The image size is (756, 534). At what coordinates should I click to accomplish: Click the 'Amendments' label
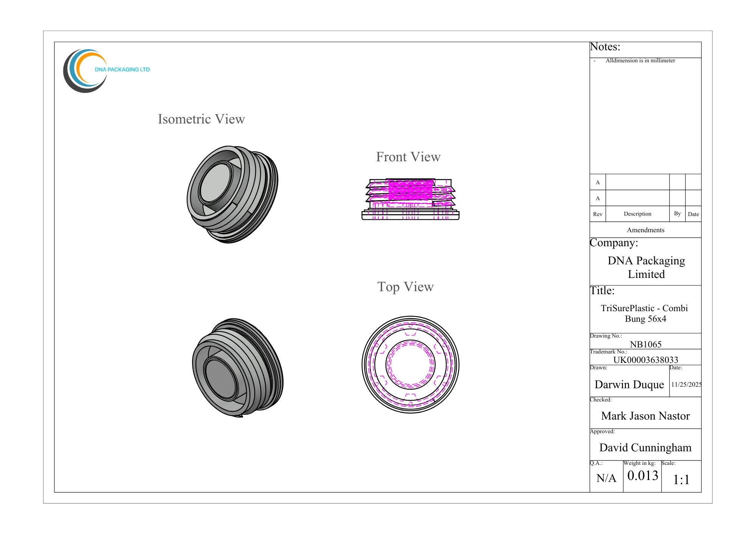click(645, 230)
